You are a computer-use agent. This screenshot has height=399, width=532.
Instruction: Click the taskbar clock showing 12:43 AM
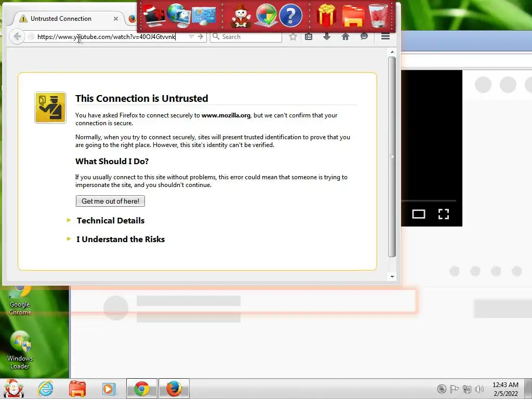(x=506, y=389)
